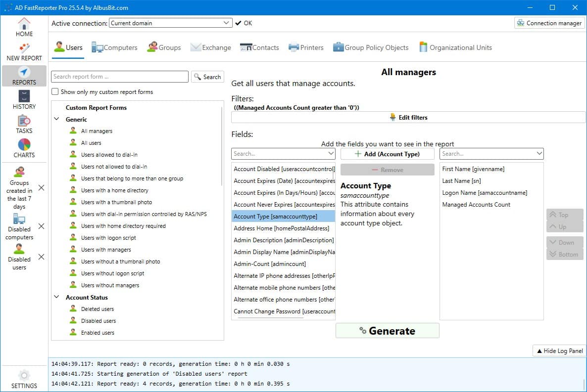Select 'Admin-Count [admincount]' in available fields
This screenshot has height=392, width=587.
pyautogui.click(x=283, y=263)
